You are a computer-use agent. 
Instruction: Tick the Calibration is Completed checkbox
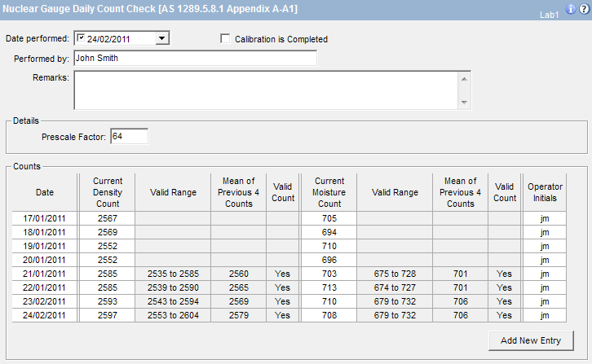(225, 38)
